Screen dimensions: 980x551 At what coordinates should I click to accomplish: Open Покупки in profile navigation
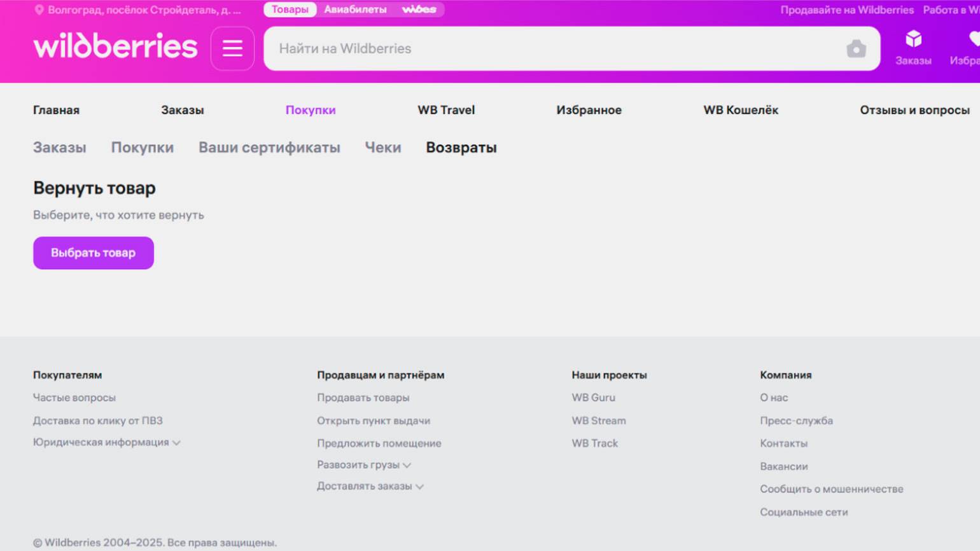pos(311,110)
